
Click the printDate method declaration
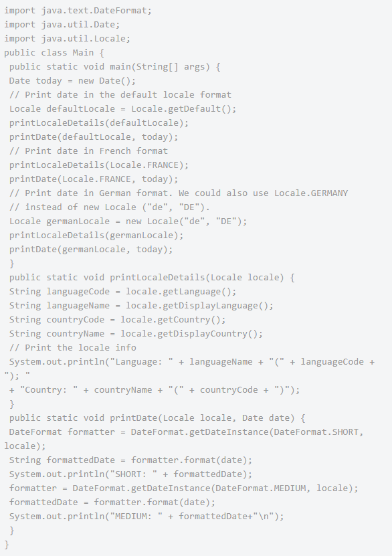[157, 418]
